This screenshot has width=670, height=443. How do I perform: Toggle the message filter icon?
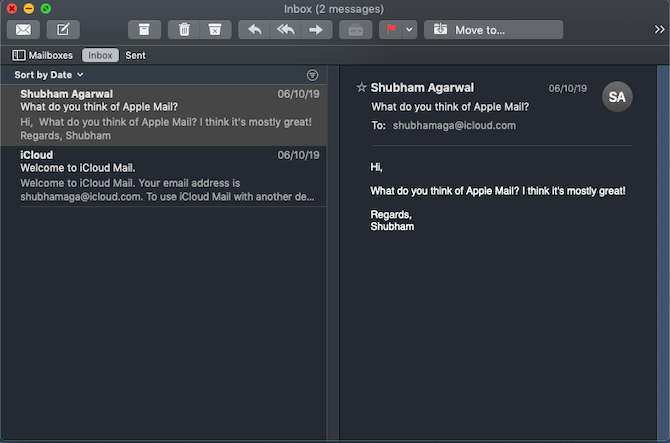point(312,75)
